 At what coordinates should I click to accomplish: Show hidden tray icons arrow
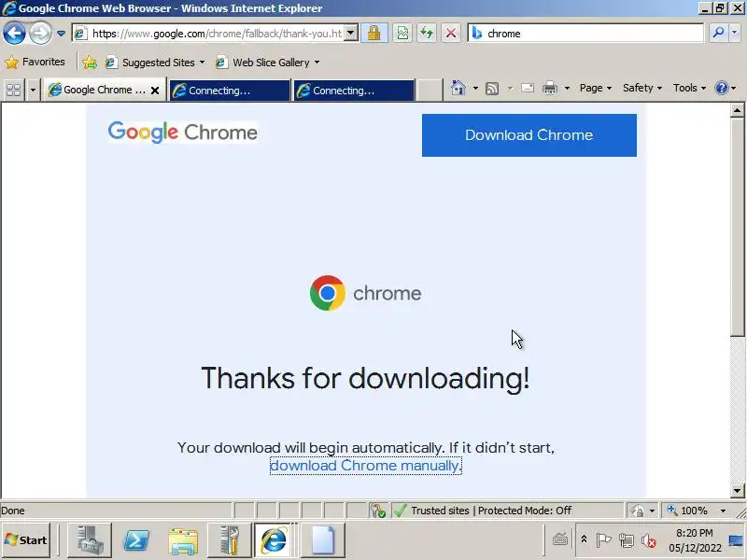coord(585,540)
